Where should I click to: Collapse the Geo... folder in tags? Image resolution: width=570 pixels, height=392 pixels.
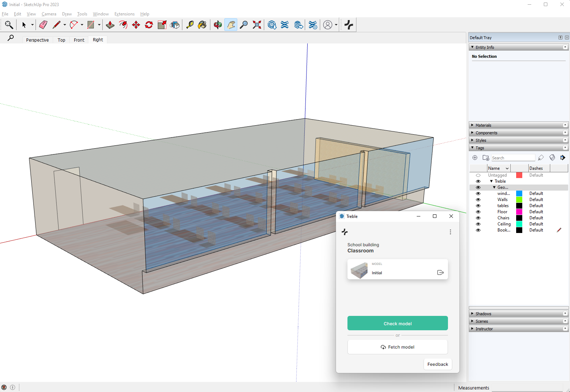pyautogui.click(x=494, y=187)
